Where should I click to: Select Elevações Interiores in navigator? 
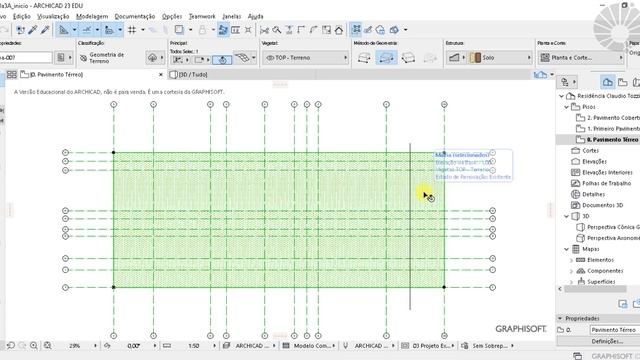pyautogui.click(x=602, y=172)
